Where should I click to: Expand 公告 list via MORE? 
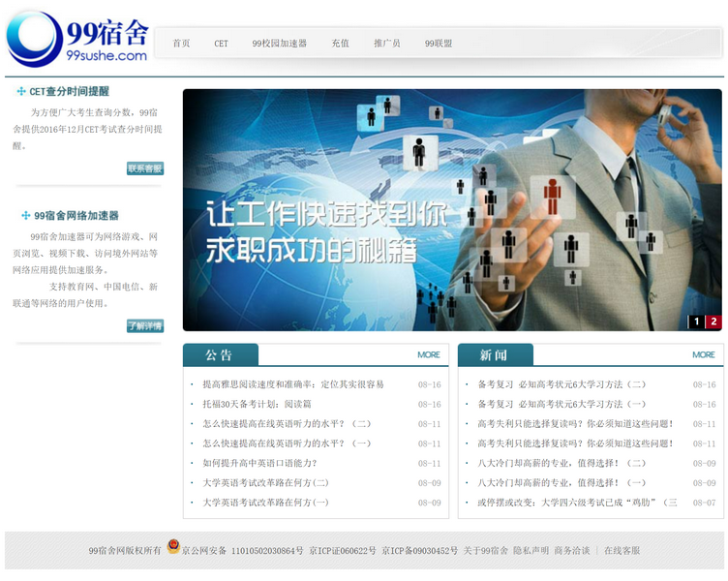(x=428, y=355)
